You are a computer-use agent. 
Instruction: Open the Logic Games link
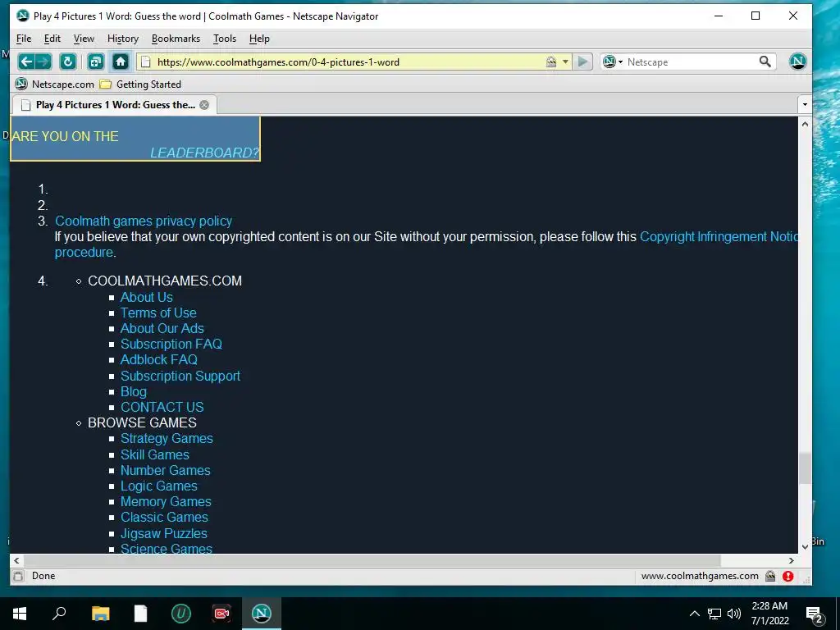(x=158, y=486)
